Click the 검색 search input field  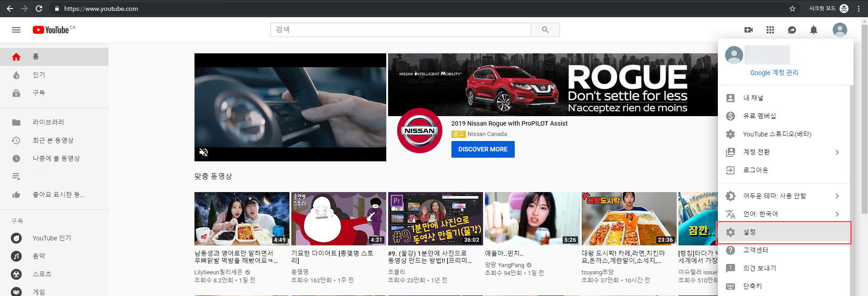[401, 30]
